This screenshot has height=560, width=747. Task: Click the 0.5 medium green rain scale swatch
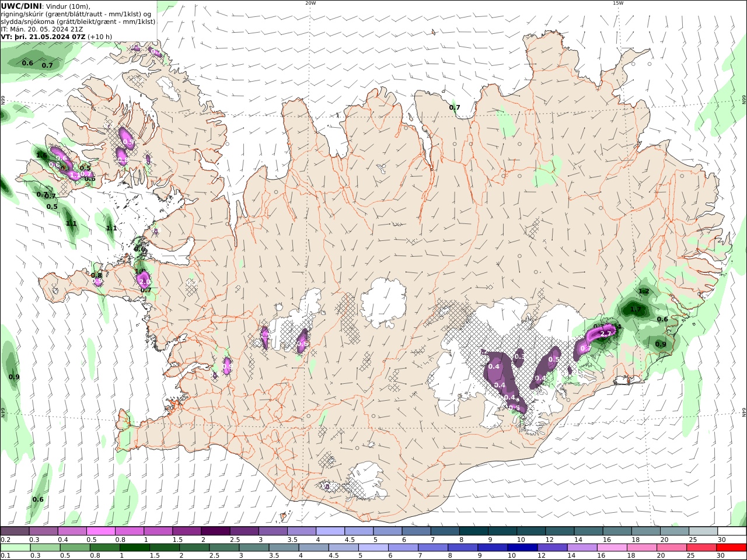point(75,548)
